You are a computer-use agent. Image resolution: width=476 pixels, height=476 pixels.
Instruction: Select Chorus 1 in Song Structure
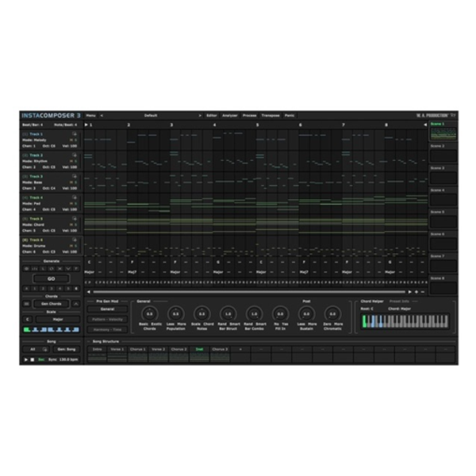[x=138, y=349]
